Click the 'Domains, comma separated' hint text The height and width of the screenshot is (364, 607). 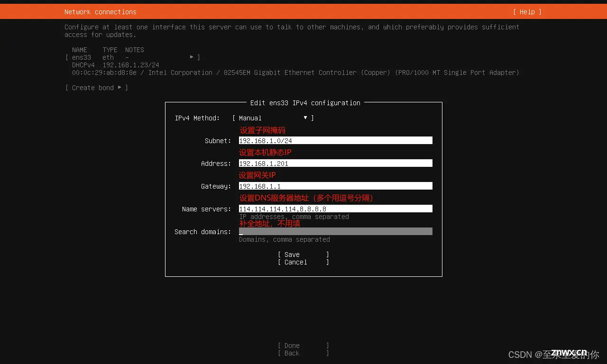(285, 239)
